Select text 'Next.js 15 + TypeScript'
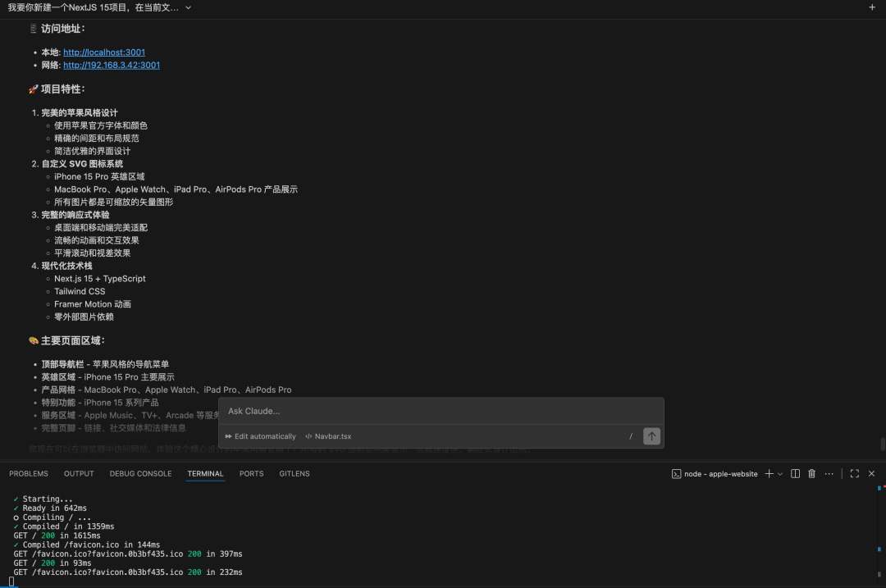 pyautogui.click(x=99, y=279)
